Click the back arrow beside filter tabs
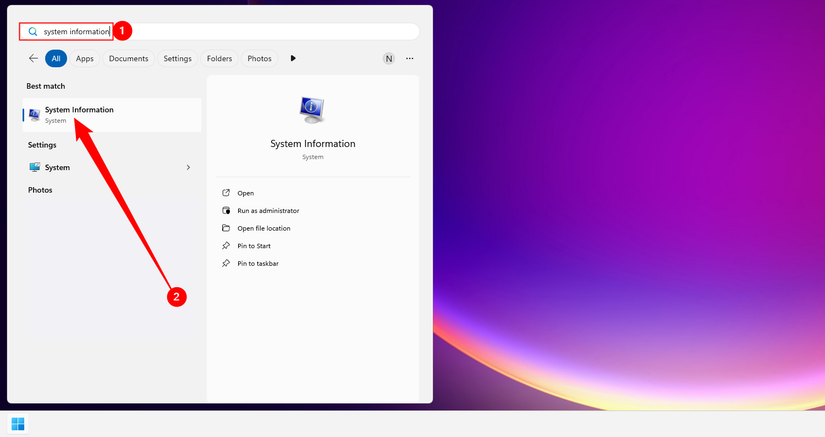 33,58
